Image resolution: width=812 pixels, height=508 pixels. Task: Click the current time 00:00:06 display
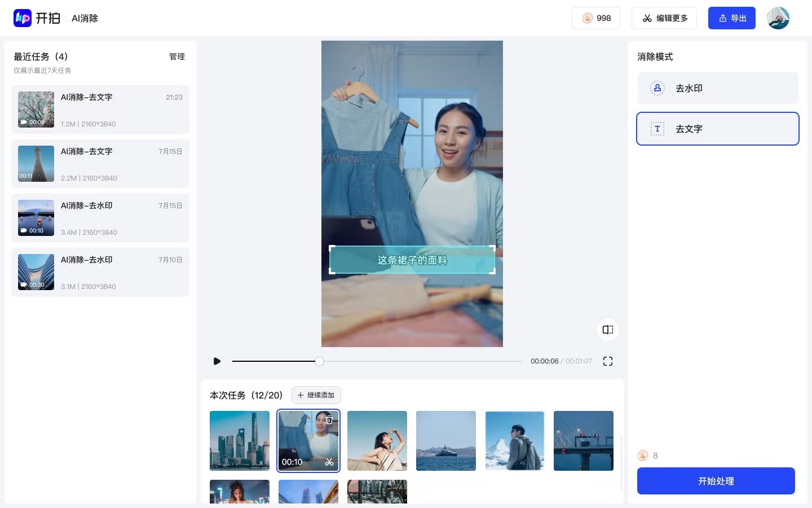click(544, 361)
